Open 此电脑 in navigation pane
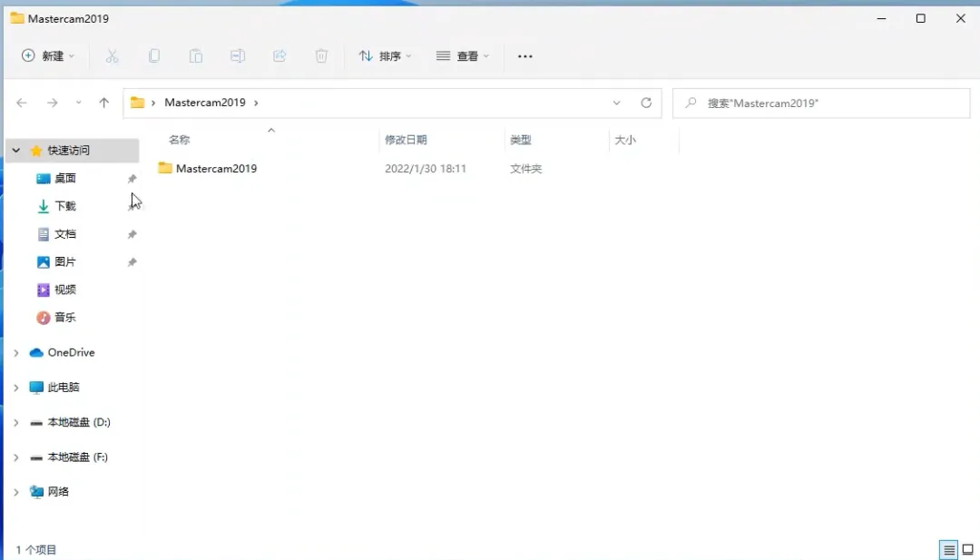 tap(64, 388)
